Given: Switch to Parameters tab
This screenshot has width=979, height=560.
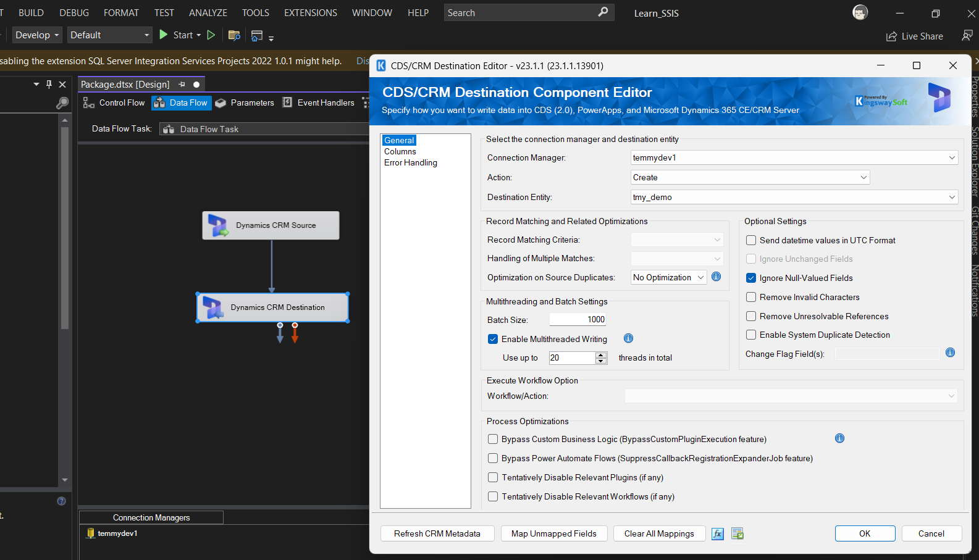Looking at the screenshot, I should click(245, 102).
